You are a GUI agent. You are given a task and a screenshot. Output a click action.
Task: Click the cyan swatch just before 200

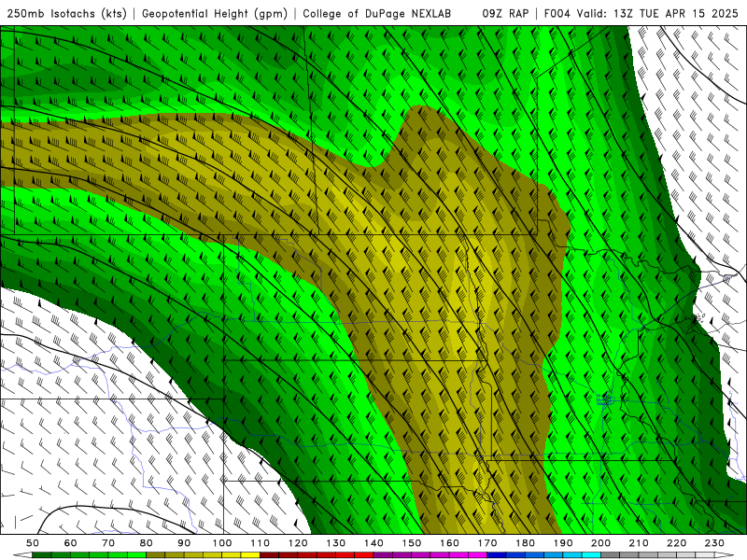[591, 555]
